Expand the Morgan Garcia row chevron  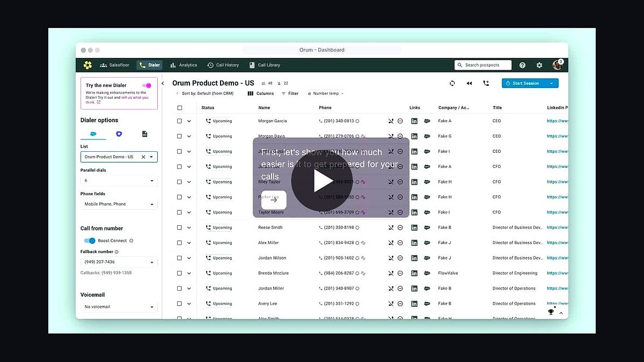click(x=189, y=121)
